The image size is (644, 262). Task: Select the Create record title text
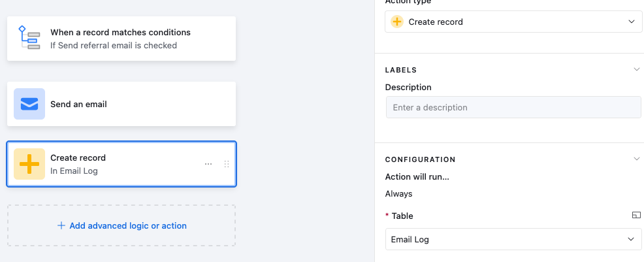tap(78, 157)
